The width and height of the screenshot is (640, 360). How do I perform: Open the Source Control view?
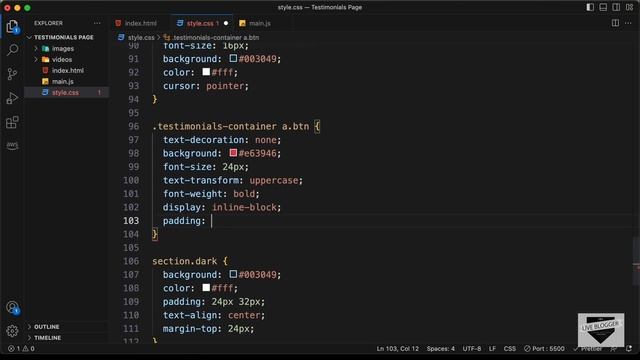click(12, 74)
